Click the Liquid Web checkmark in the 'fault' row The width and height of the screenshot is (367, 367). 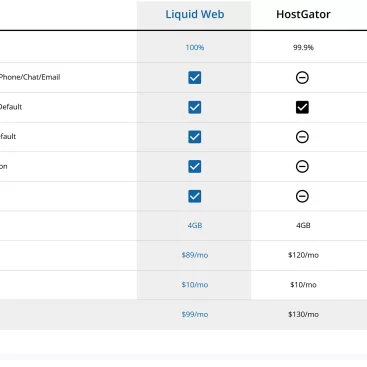(195, 137)
